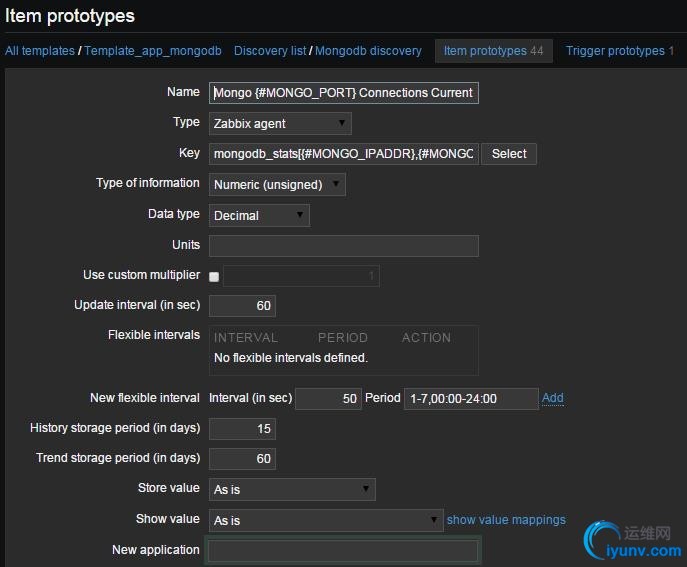This screenshot has width=687, height=567.
Task: Click the Units input field
Action: tap(344, 246)
